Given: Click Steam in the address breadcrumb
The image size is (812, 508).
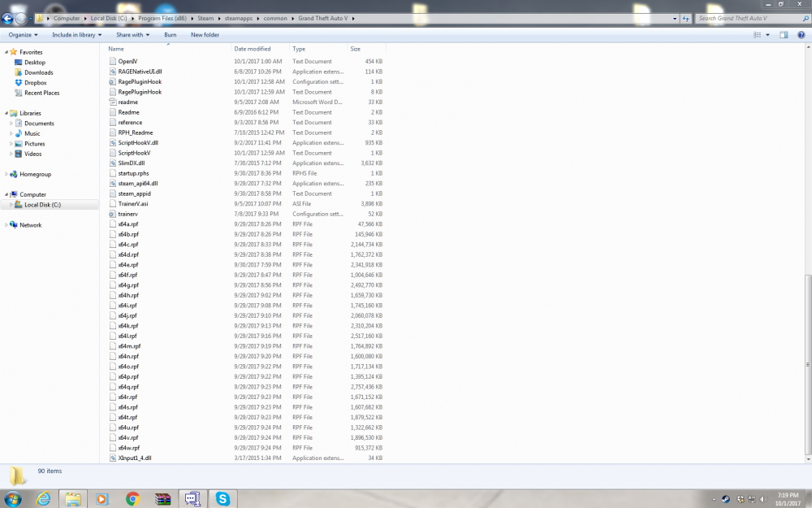Looking at the screenshot, I should pos(205,18).
